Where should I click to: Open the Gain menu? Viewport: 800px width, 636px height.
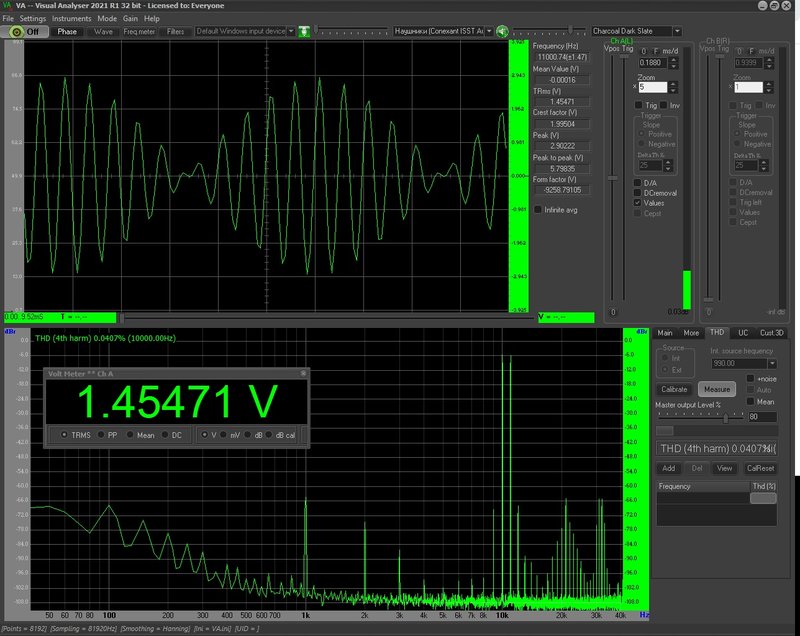[130, 18]
